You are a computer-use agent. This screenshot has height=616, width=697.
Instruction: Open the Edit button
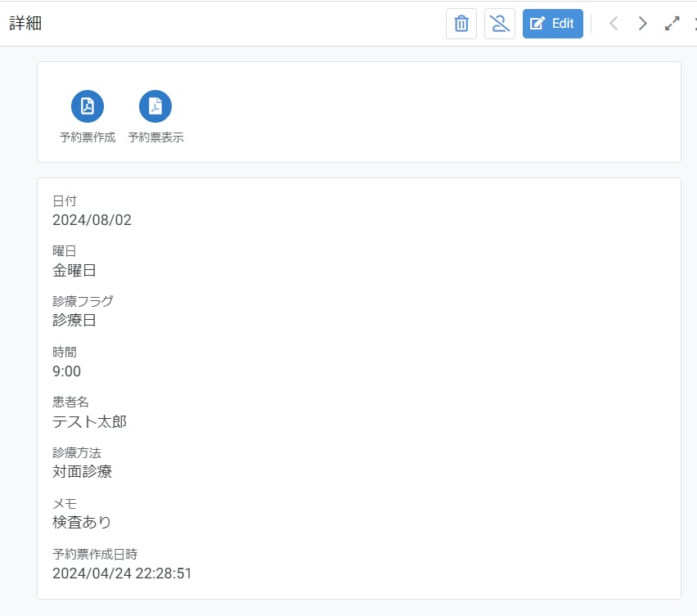tap(552, 24)
